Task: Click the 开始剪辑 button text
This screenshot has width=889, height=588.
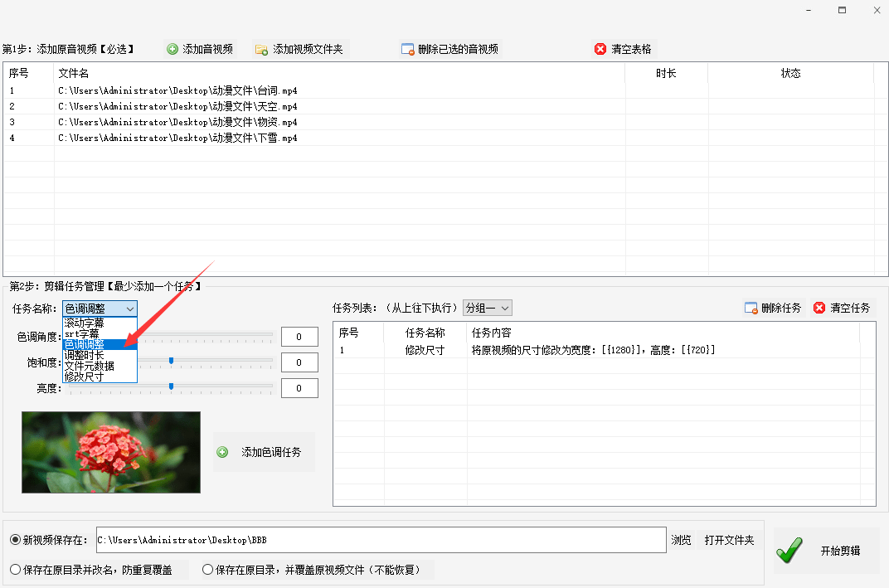Action: pyautogui.click(x=840, y=551)
